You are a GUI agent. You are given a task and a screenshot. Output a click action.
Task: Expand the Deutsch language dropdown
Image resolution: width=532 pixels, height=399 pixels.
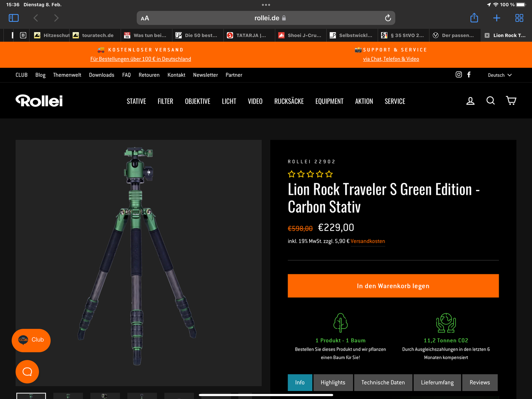point(499,75)
